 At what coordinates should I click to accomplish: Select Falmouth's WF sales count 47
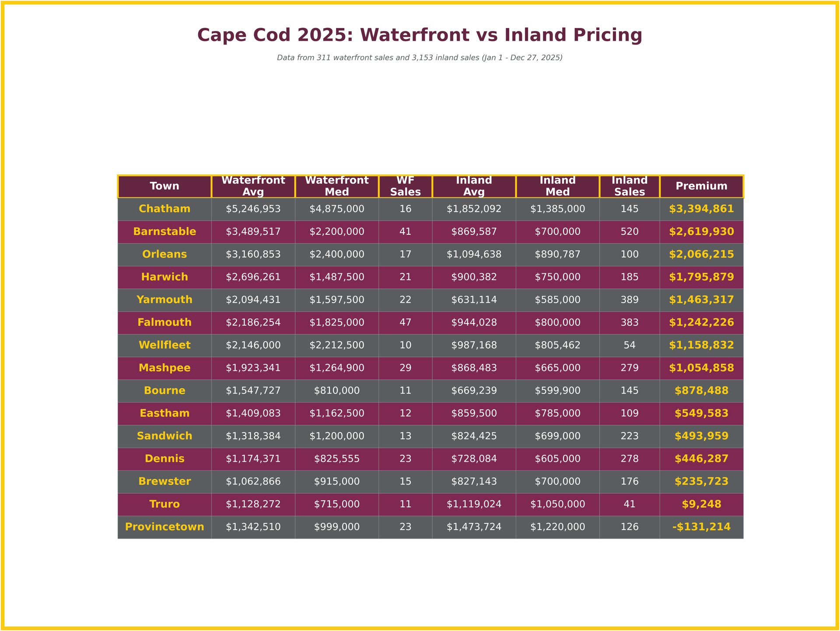405,323
